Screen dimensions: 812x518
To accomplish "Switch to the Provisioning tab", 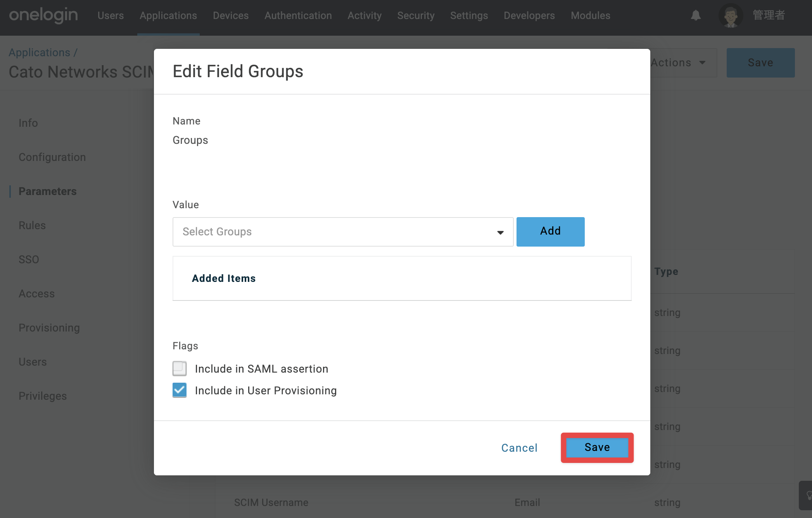I will tap(49, 328).
